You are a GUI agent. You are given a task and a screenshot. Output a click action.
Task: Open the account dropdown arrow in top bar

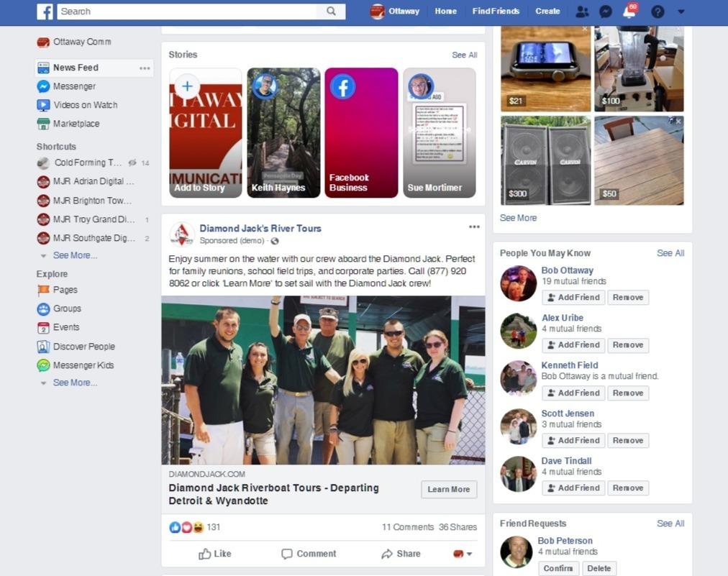click(x=681, y=11)
